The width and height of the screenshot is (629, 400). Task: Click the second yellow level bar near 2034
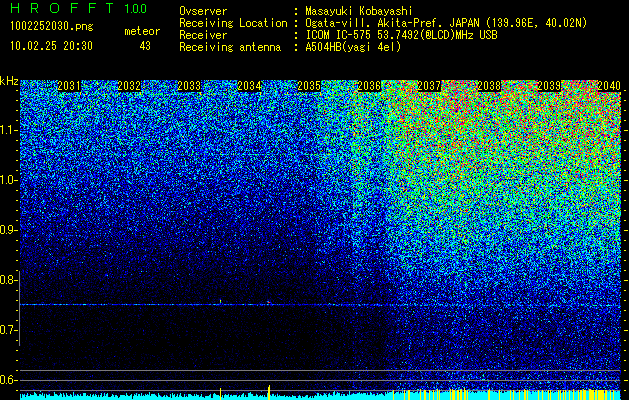(x=269, y=392)
